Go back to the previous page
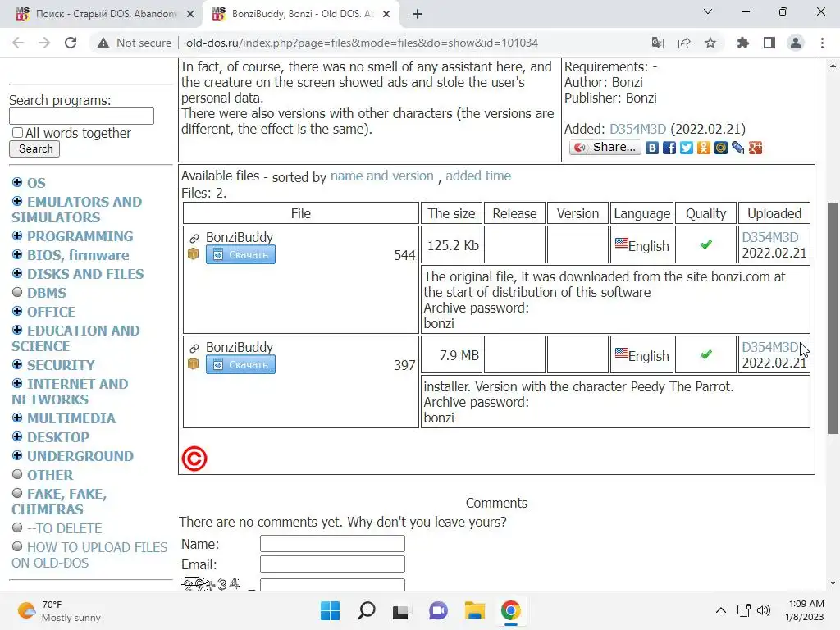The height and width of the screenshot is (630, 840). point(18,43)
